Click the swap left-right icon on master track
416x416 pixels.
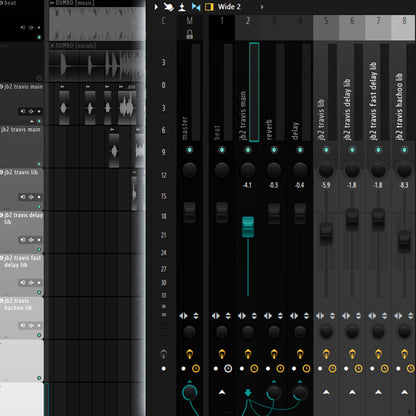coord(183,316)
